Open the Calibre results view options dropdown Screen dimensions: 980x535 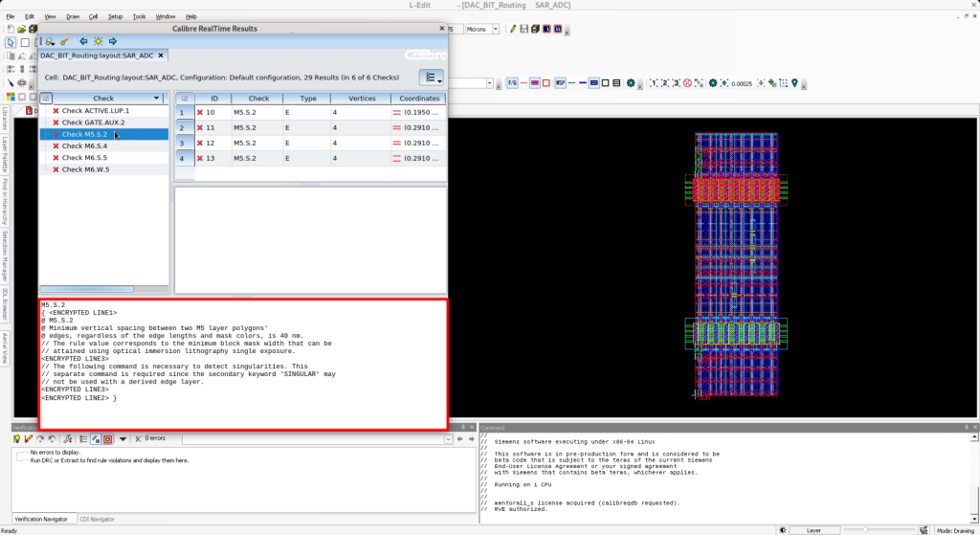click(433, 78)
